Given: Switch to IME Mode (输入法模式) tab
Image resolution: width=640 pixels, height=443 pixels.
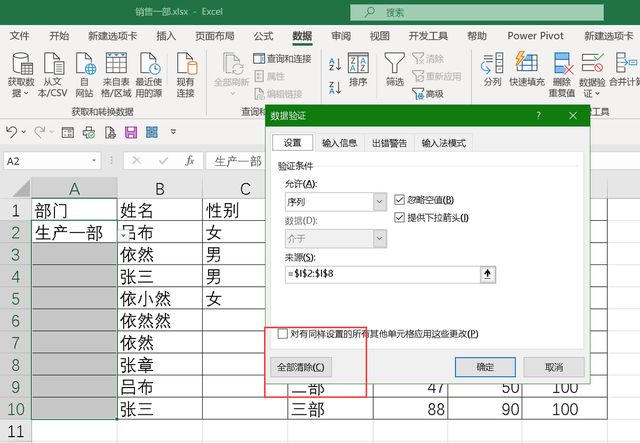Looking at the screenshot, I should pyautogui.click(x=443, y=143).
